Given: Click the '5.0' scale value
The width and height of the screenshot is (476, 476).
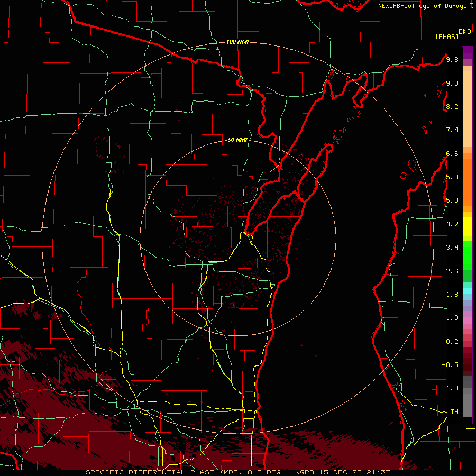Looking at the screenshot, I should [452, 200].
